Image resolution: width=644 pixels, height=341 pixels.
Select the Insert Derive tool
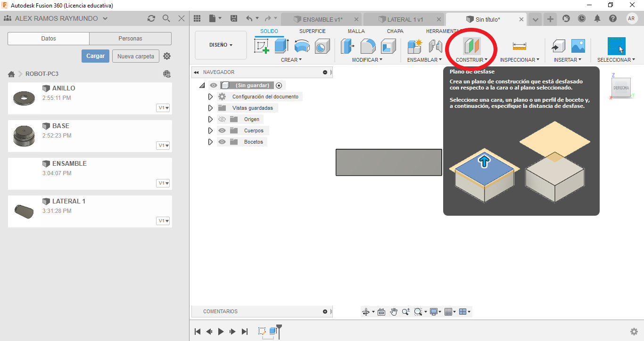tap(558, 46)
